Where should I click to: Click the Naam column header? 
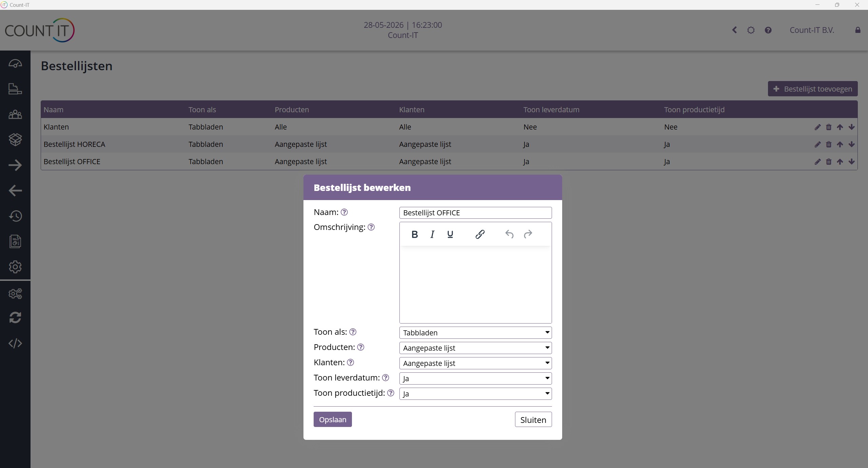pyautogui.click(x=54, y=110)
